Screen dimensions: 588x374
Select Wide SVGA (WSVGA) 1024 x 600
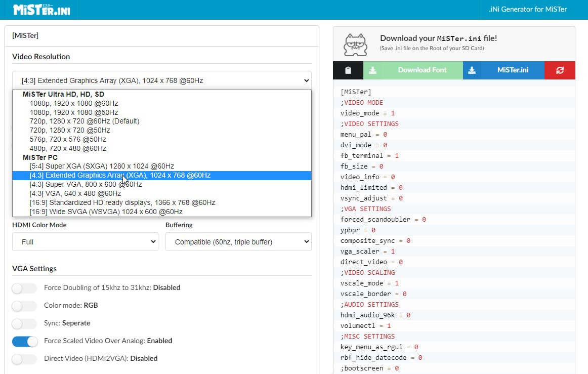(162, 212)
